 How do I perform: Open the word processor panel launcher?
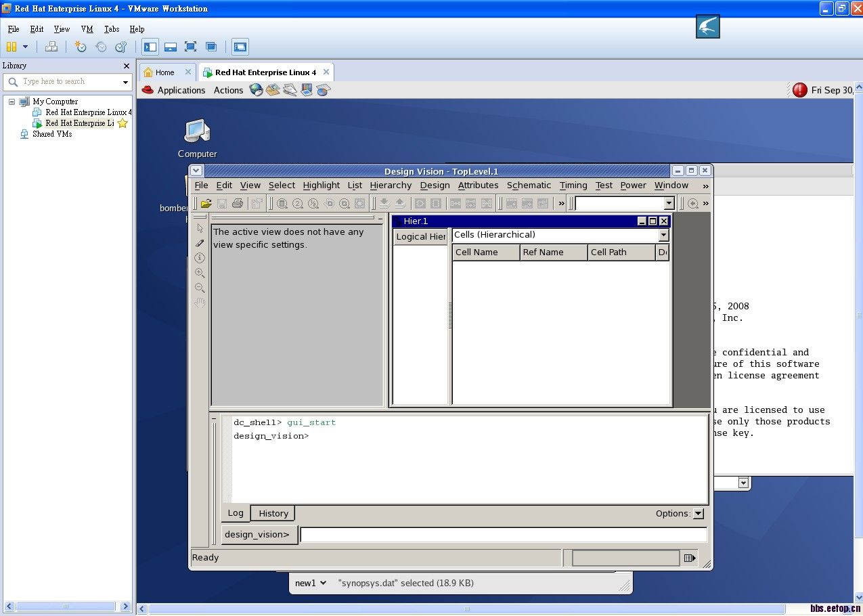(290, 90)
